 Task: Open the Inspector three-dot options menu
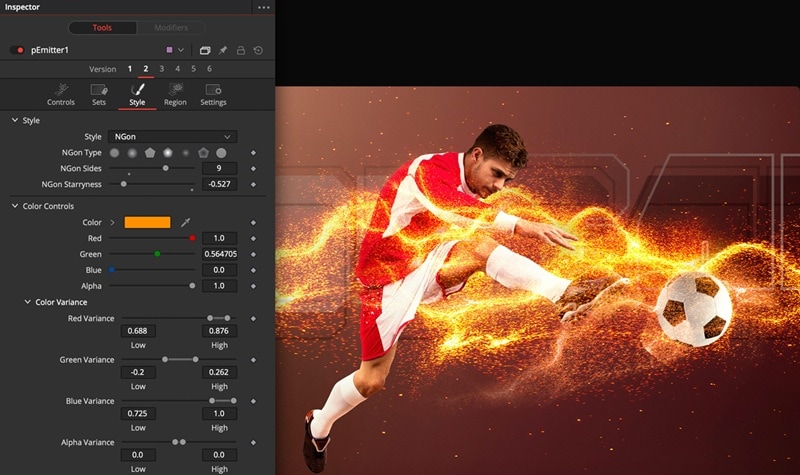coord(263,7)
